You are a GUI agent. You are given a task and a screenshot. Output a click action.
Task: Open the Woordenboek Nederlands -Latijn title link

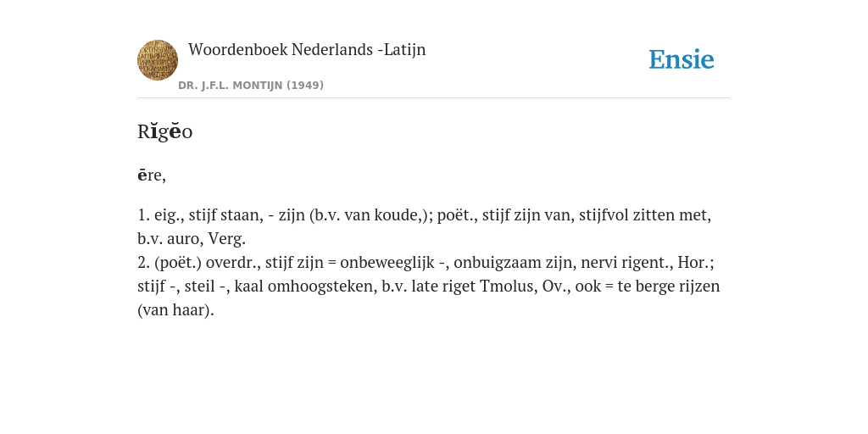[x=307, y=49]
